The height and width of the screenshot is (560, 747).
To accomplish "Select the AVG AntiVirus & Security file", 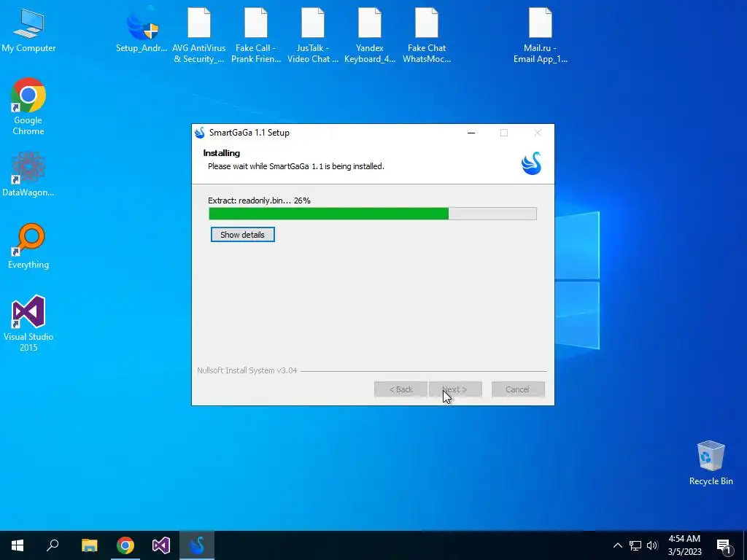I will 198,35.
